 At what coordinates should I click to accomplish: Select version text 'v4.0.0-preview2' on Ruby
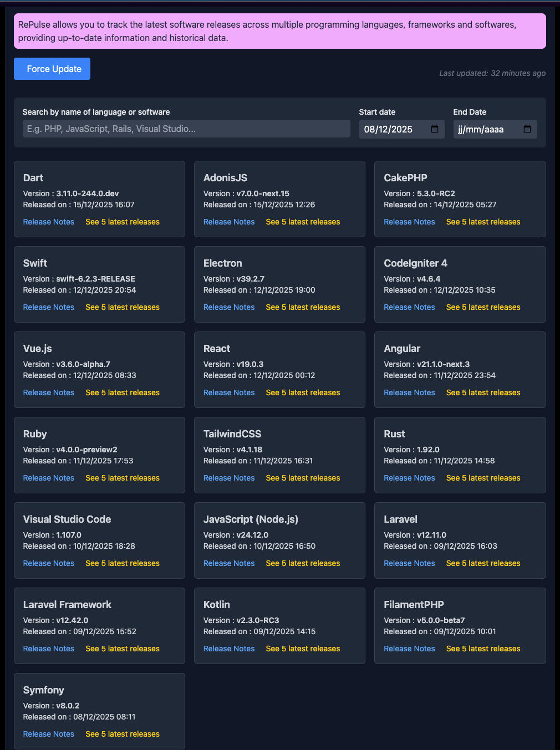[x=86, y=450]
